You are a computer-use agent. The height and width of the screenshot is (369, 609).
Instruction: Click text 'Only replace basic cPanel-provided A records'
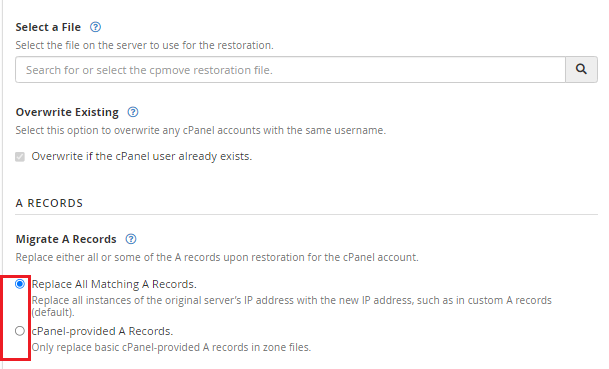171,347
